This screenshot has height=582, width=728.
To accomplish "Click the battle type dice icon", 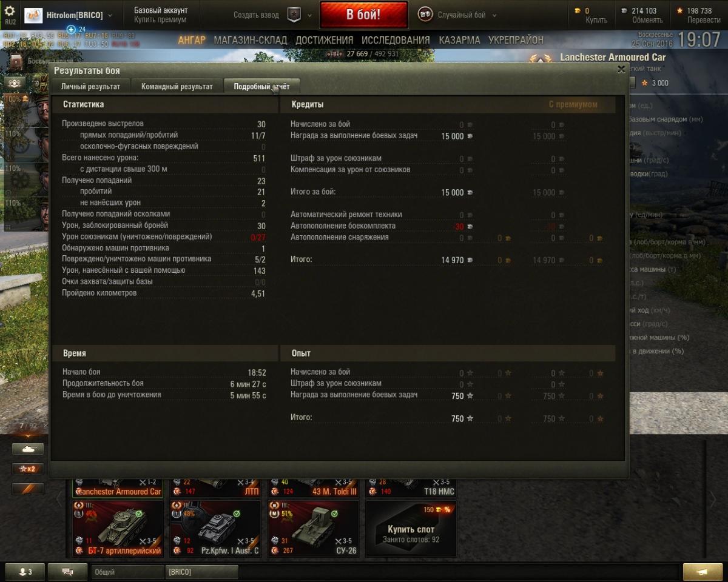I will tap(425, 15).
